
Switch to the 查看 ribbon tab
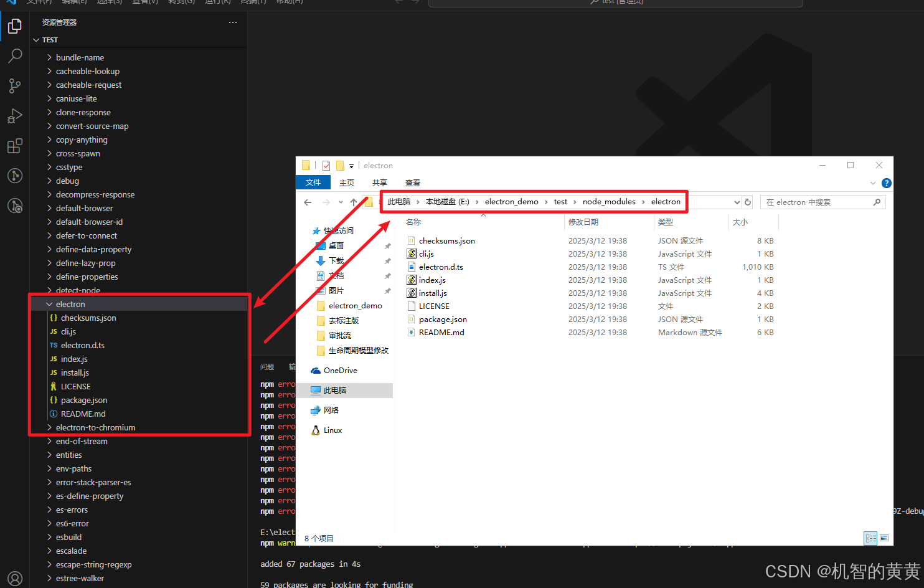411,183
